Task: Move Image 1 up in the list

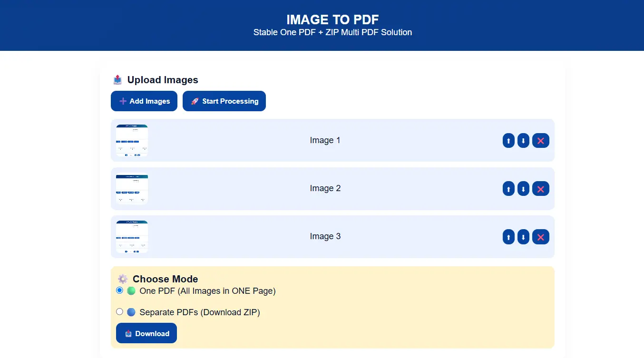Action: pos(508,141)
